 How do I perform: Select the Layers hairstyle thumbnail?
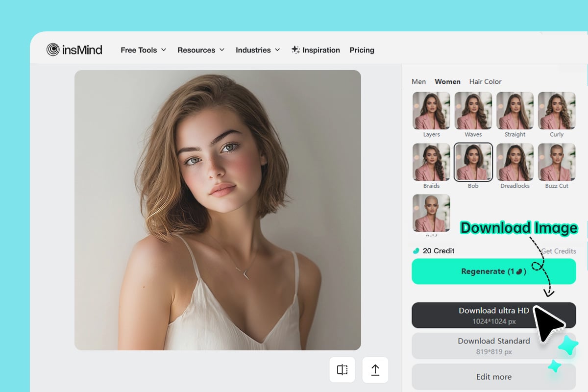[431, 111]
